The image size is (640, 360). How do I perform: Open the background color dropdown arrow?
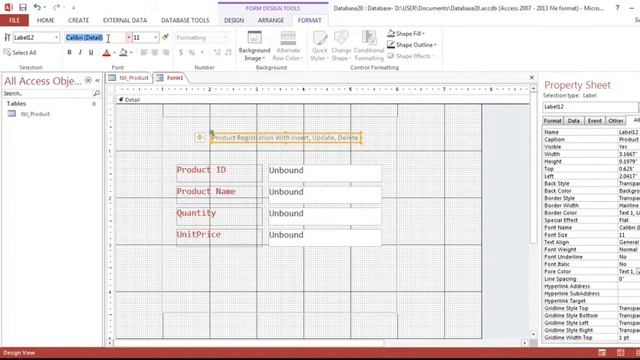point(131,53)
